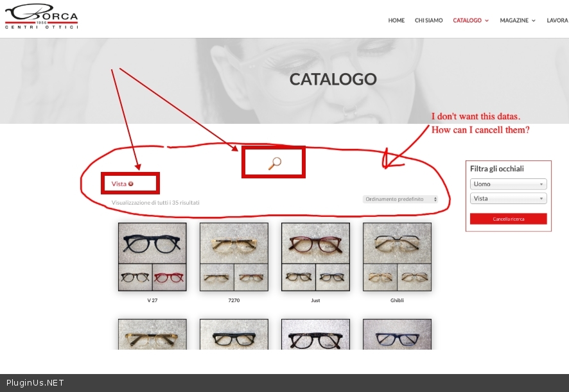Open the CHI SIAMO menu item
The width and height of the screenshot is (569, 392).
point(428,21)
